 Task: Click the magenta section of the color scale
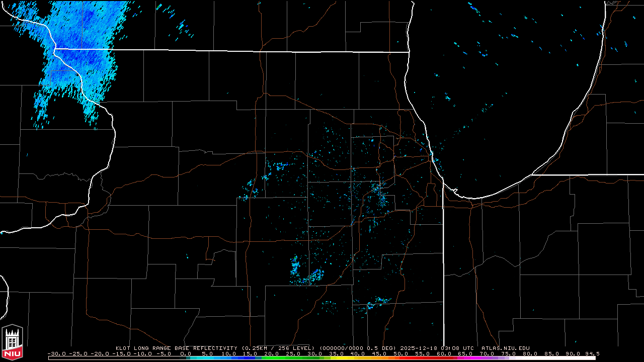coord(473,358)
